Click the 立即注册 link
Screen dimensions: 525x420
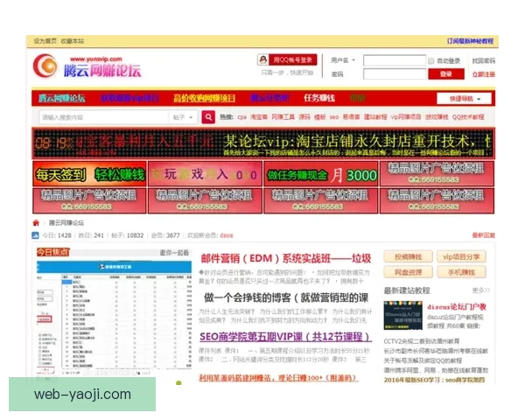[483, 74]
